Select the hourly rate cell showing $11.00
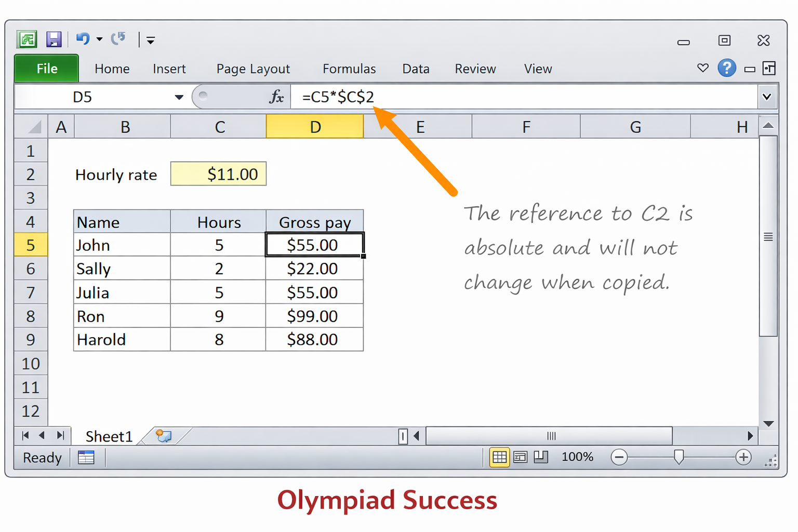The height and width of the screenshot is (532, 798). point(218,174)
